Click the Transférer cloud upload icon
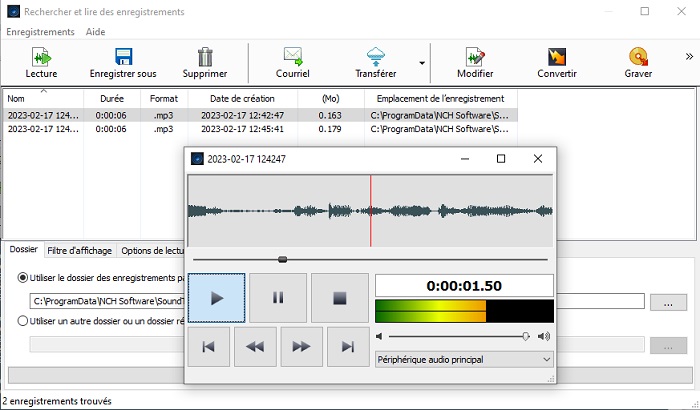 375,57
